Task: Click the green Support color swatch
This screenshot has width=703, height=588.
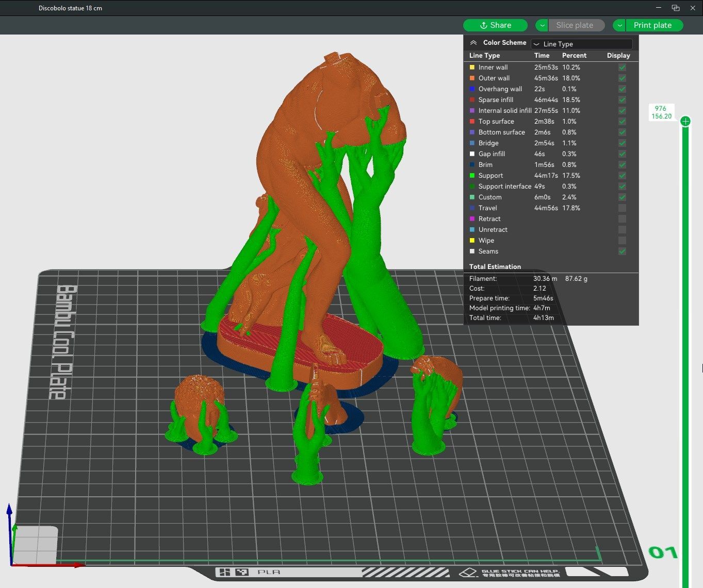Action: tap(472, 176)
